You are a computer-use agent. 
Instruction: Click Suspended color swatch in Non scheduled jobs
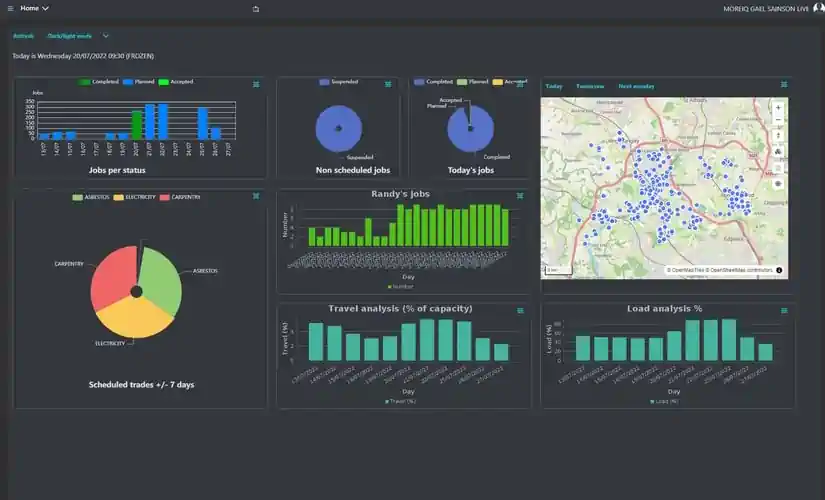324,82
